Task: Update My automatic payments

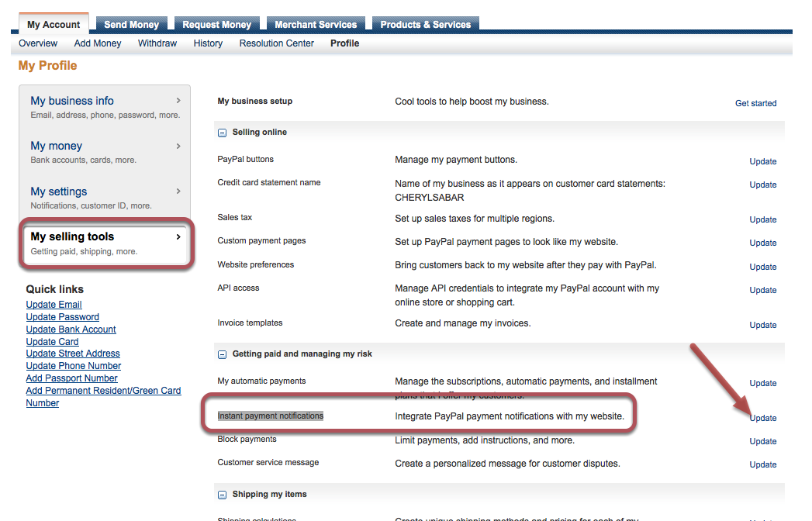Action: pyautogui.click(x=763, y=383)
